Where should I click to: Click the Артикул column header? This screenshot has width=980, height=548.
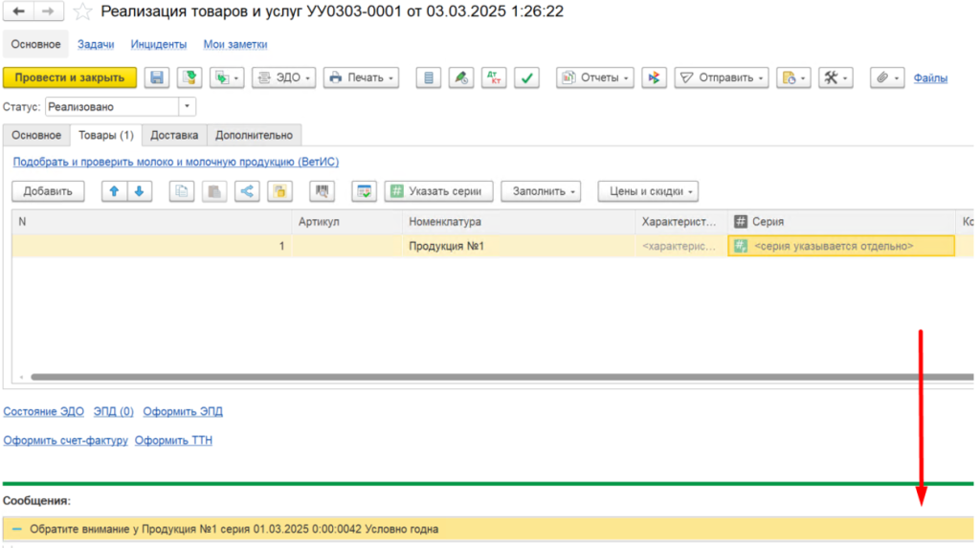[x=346, y=222]
